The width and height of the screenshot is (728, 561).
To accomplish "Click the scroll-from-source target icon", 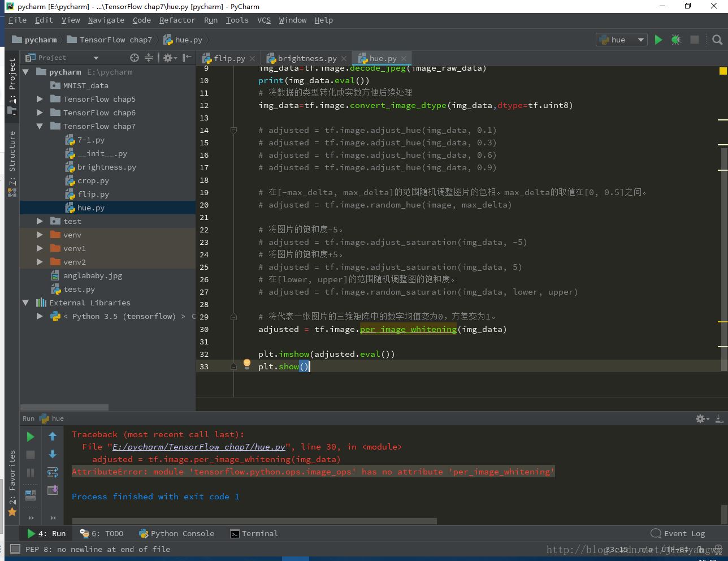I will [134, 58].
